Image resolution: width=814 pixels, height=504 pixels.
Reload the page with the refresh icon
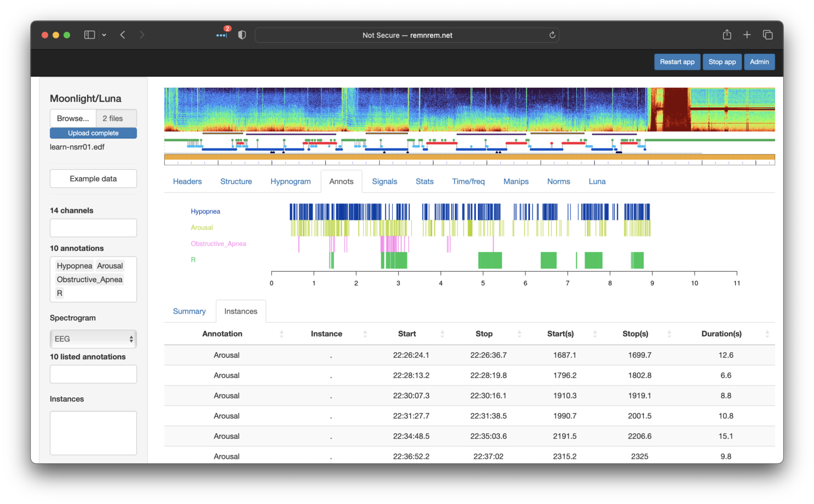click(x=552, y=35)
